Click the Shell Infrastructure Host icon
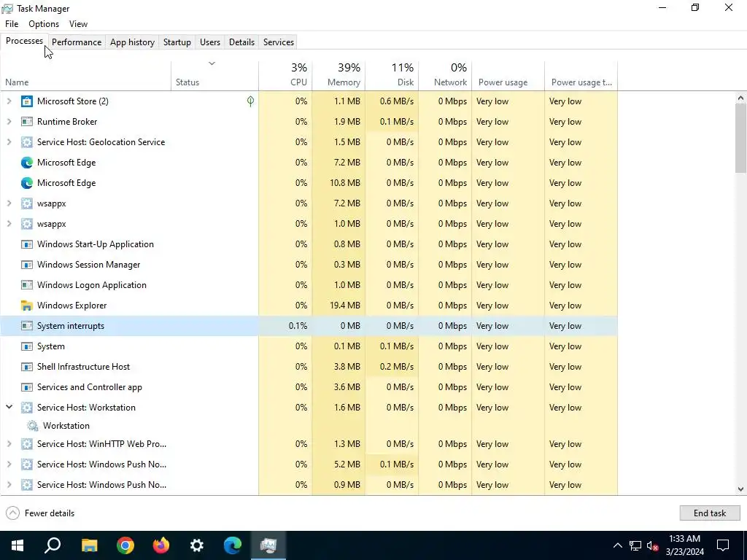The image size is (747, 560). [x=27, y=367]
